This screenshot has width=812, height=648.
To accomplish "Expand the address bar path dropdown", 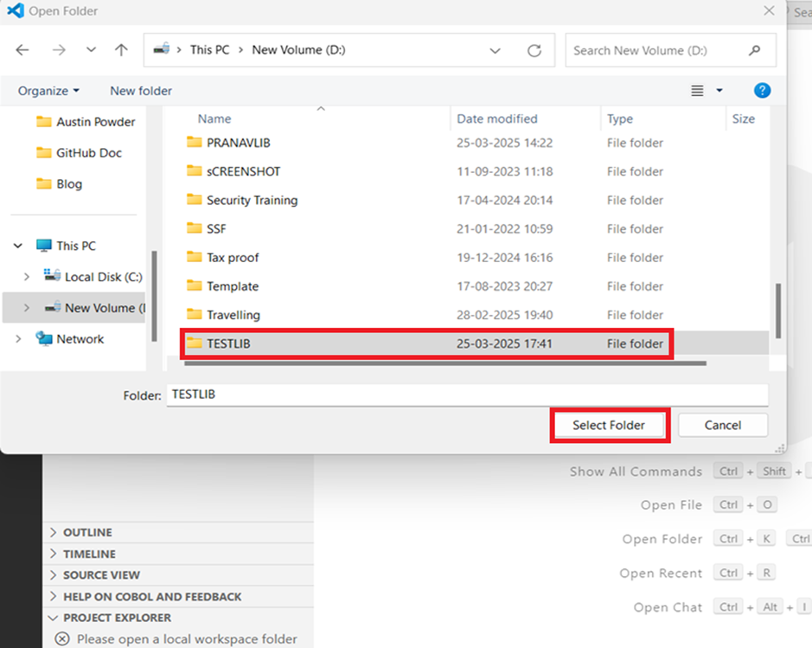I will click(x=495, y=50).
